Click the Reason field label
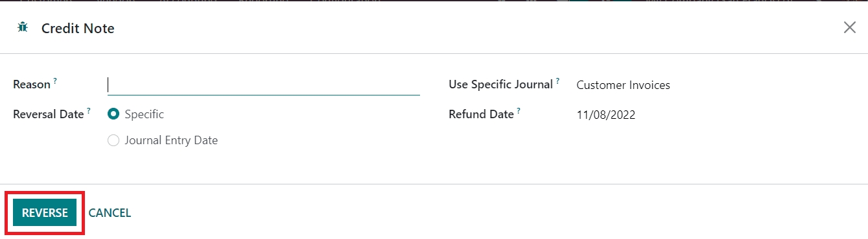 (32, 85)
